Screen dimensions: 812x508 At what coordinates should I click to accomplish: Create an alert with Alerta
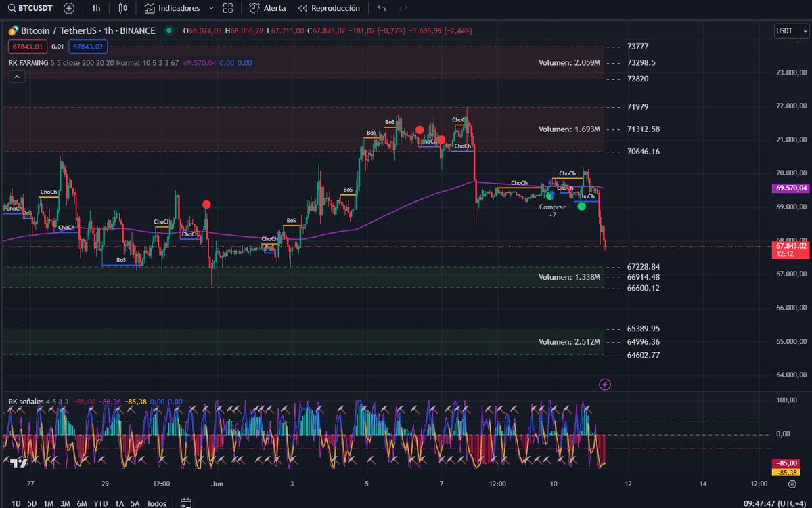tap(267, 8)
